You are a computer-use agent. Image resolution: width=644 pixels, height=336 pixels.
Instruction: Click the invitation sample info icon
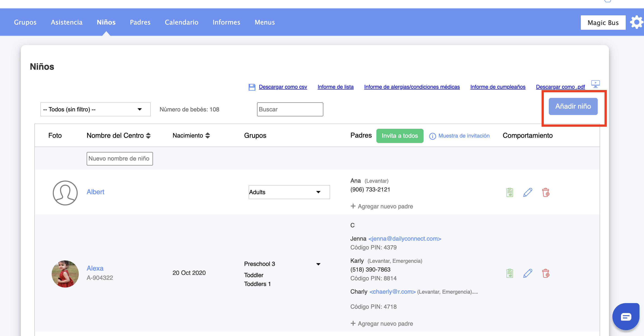[x=432, y=136]
